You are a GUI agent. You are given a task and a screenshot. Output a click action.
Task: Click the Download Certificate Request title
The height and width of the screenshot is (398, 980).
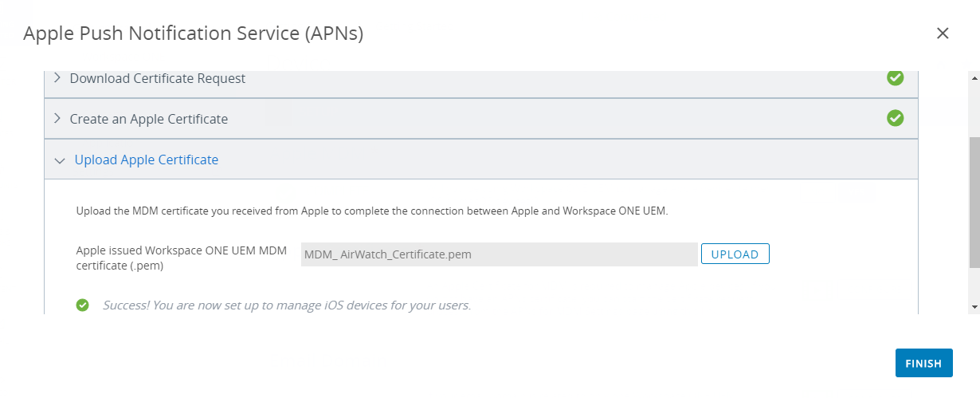pos(158,78)
